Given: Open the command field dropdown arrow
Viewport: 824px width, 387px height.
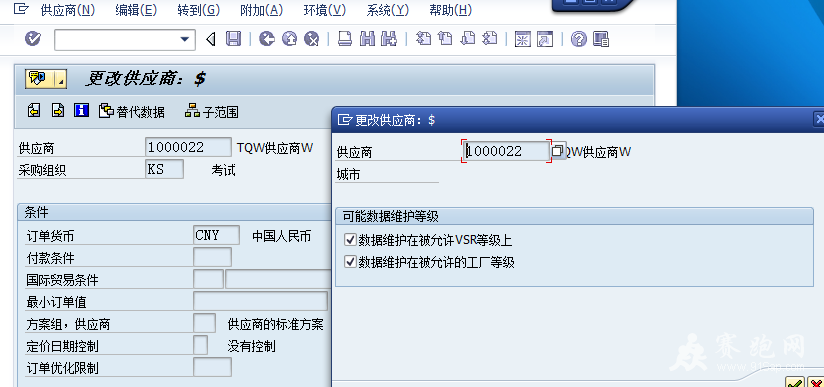Looking at the screenshot, I should [x=184, y=39].
